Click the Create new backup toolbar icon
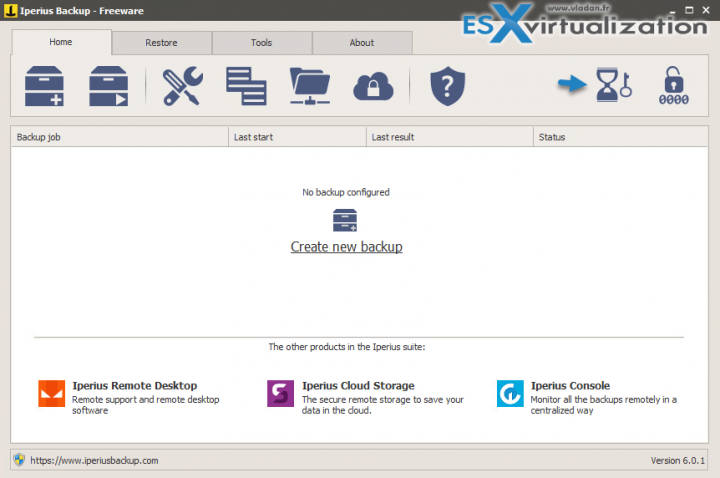The height and width of the screenshot is (478, 720). click(x=44, y=86)
